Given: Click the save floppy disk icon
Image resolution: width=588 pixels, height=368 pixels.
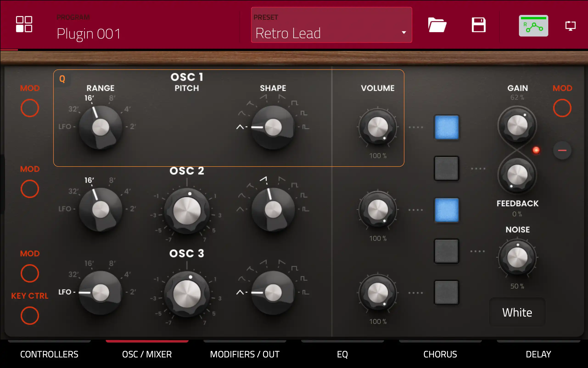Looking at the screenshot, I should click(479, 25).
